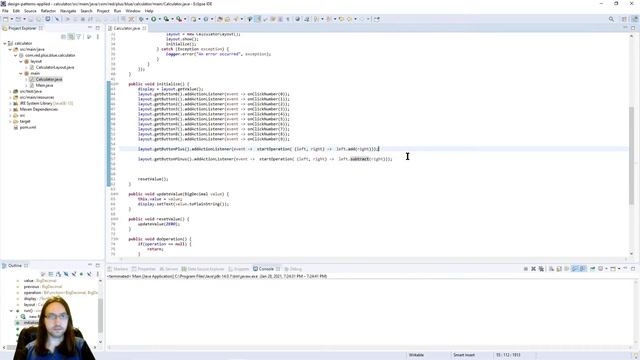This screenshot has width=640, height=360.
Task: Switch to the Calculator.java editor tab
Action: click(127, 28)
